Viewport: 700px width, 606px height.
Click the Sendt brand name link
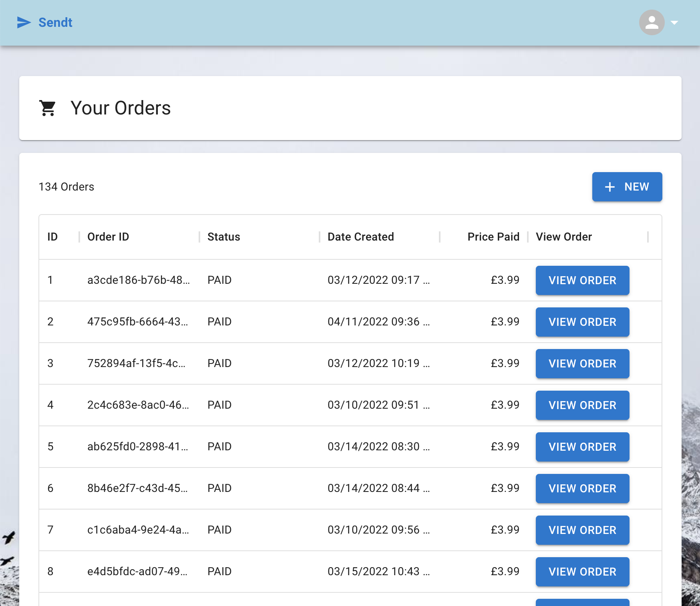point(55,23)
